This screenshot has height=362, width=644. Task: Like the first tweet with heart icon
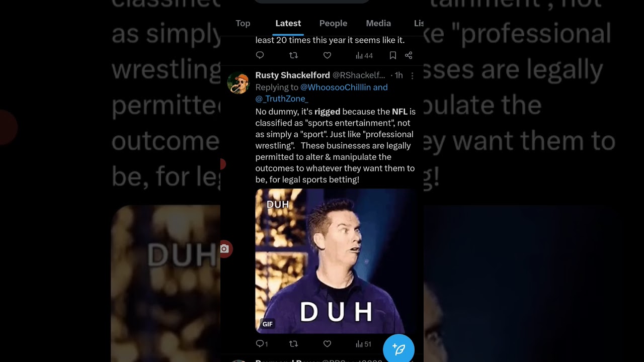click(x=327, y=55)
